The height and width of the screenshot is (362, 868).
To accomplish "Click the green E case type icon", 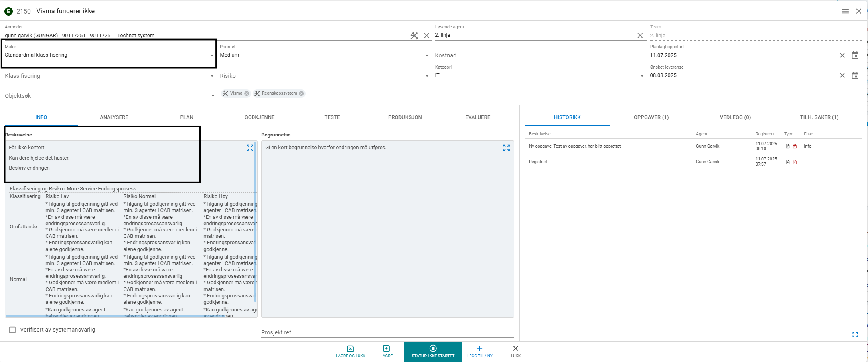I will (8, 11).
